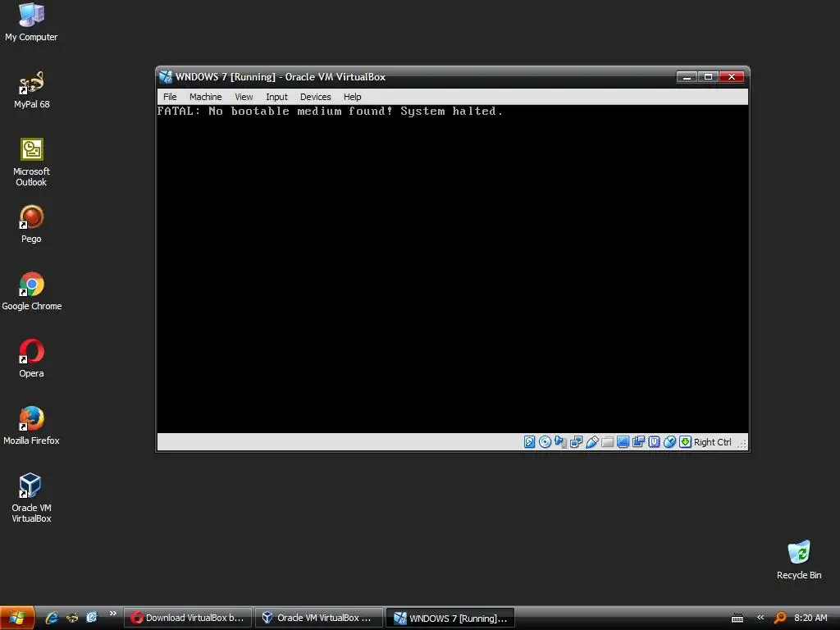Select the Mozilla Firefox desktop icon
Viewport: 840px width, 630px height.
31,427
